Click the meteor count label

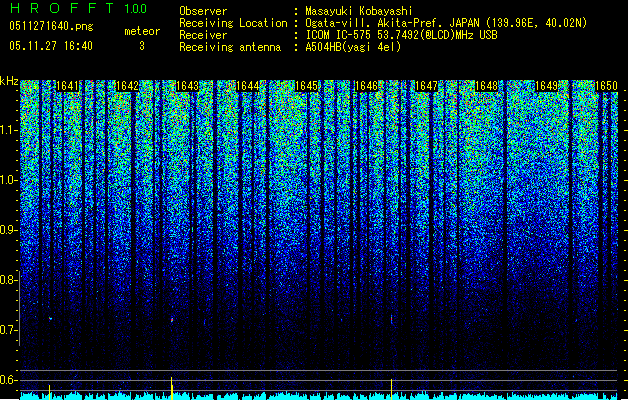[x=142, y=31]
